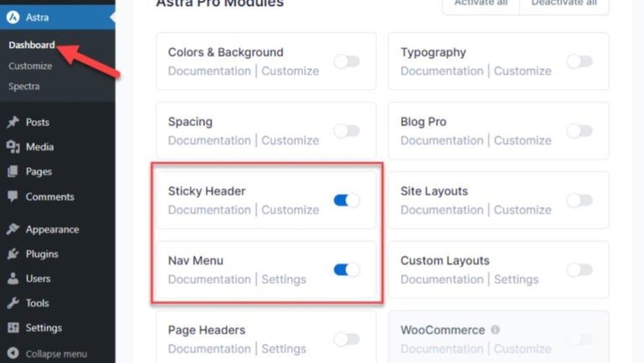
Task: Click the Tools wrench icon
Action: tap(13, 303)
